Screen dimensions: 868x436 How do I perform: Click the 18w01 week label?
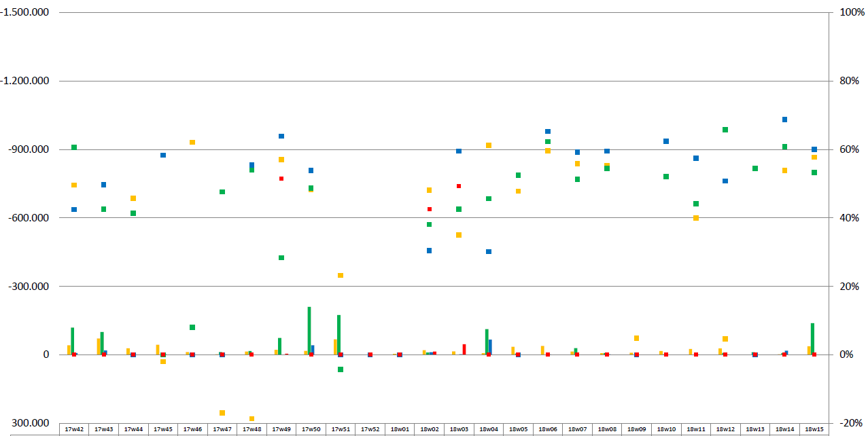[x=400, y=429]
